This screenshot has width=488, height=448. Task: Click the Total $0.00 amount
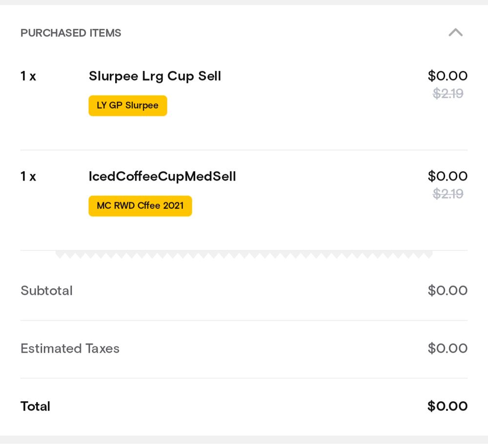447,406
